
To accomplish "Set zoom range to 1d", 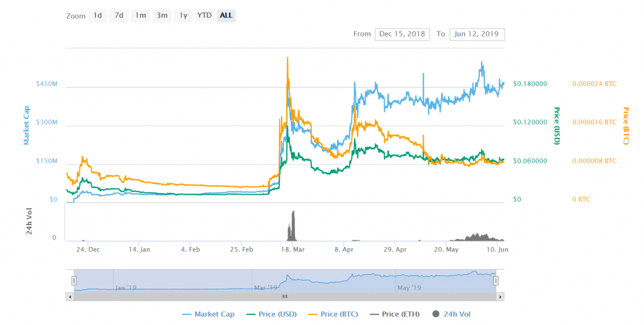I will pos(97,16).
